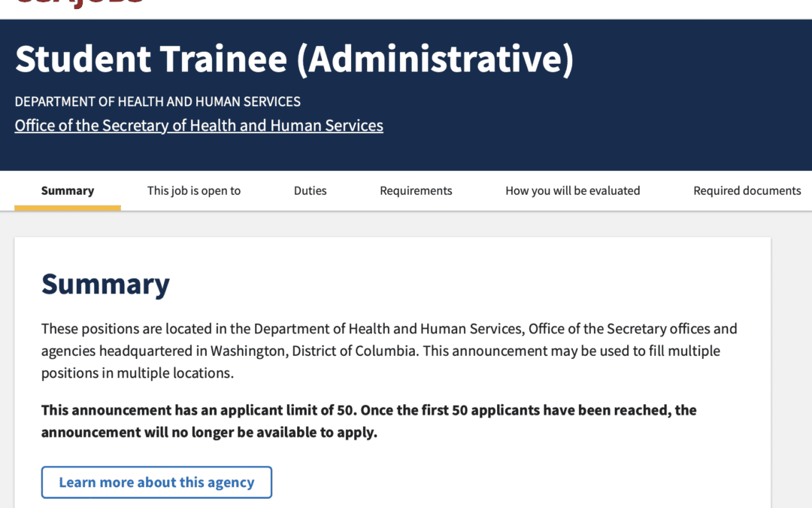Viewport: 812px width, 508px height.
Task: Select the Requirements tab
Action: tap(416, 190)
